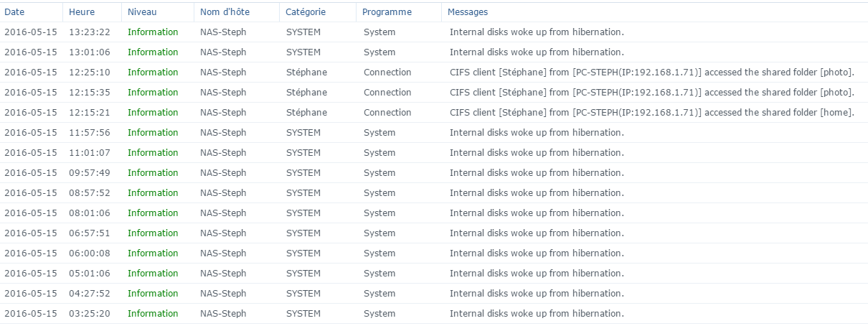The width and height of the screenshot is (868, 326).
Task: Click the 12:25:10 shared folder photo entry
Action: (651, 73)
